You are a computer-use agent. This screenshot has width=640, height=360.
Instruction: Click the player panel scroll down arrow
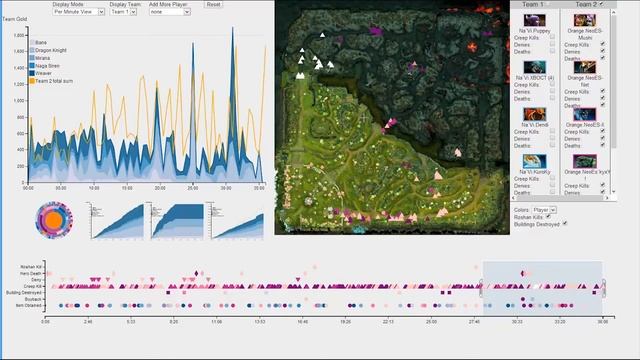[x=613, y=191]
